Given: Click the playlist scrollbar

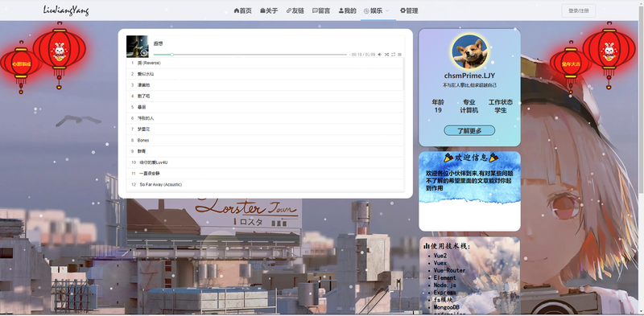Looking at the screenshot, I should tap(404, 74).
